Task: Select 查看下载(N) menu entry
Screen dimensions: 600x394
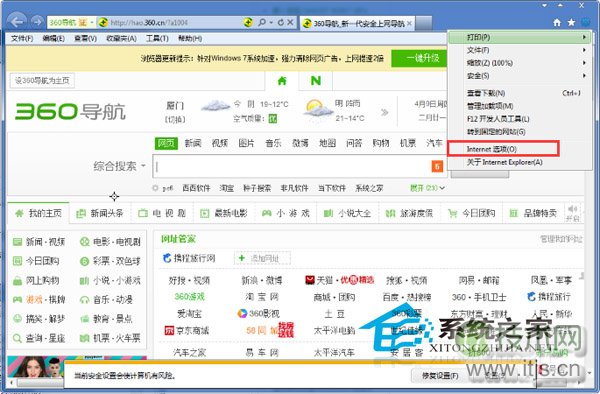Action: [x=520, y=93]
